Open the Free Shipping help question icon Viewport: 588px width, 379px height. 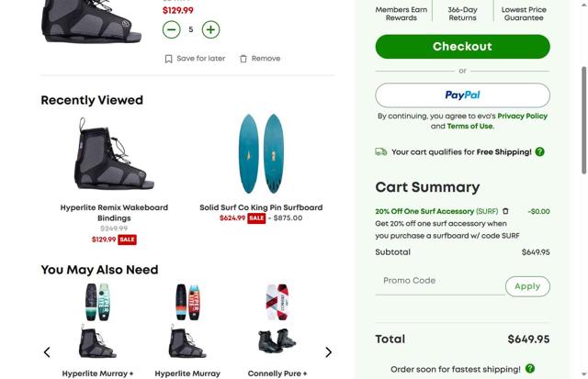(539, 152)
